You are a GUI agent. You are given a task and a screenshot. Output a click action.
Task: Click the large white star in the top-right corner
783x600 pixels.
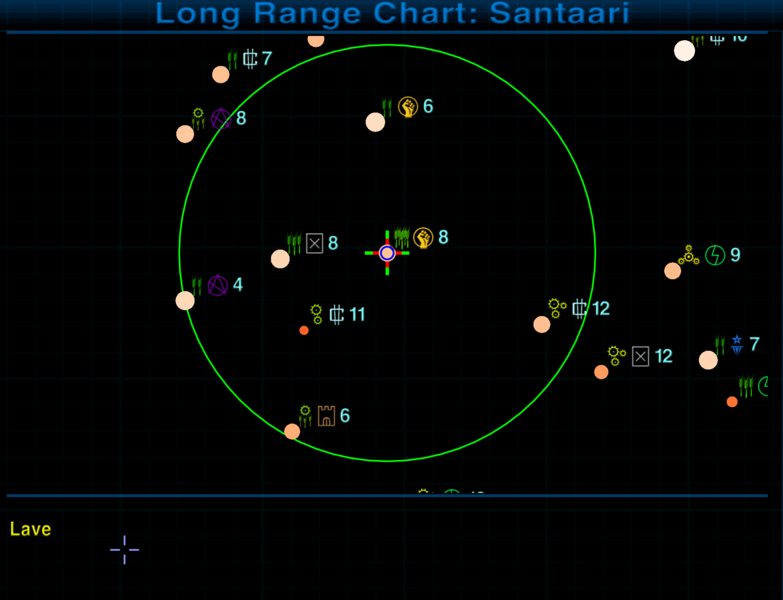684,51
